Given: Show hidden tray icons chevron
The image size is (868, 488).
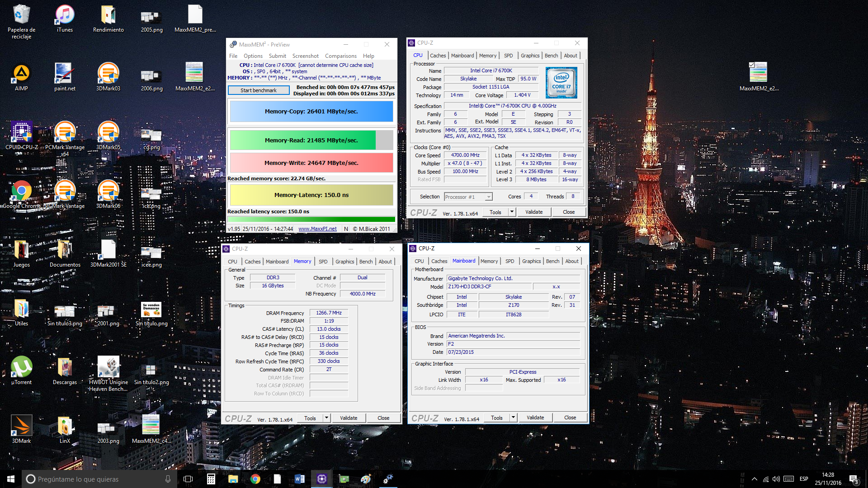Looking at the screenshot, I should [x=754, y=479].
